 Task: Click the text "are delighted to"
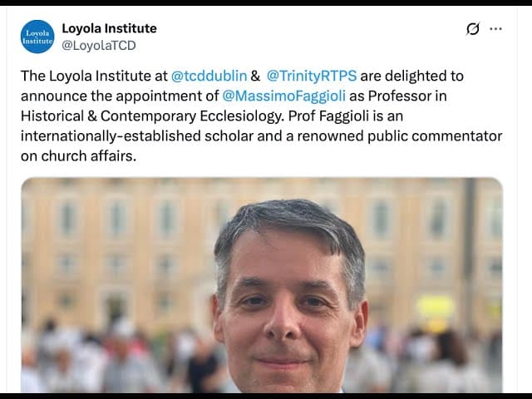coord(412,76)
